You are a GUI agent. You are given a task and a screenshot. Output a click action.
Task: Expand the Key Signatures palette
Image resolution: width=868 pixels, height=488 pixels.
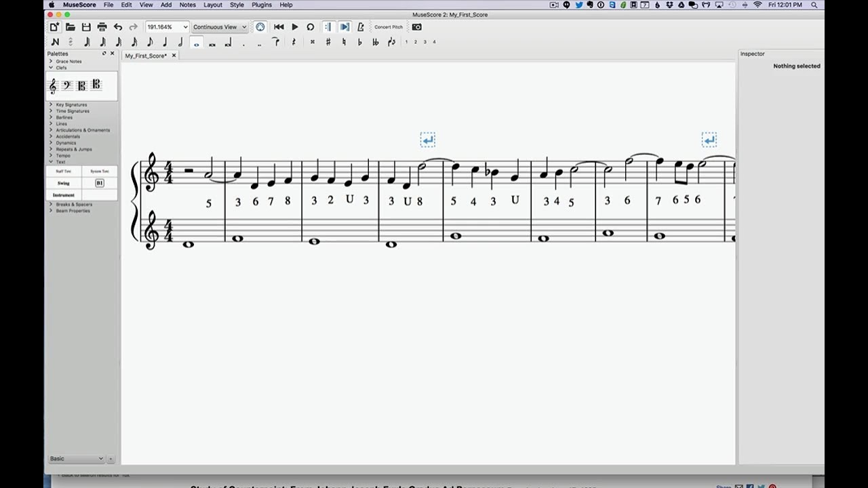[51, 104]
